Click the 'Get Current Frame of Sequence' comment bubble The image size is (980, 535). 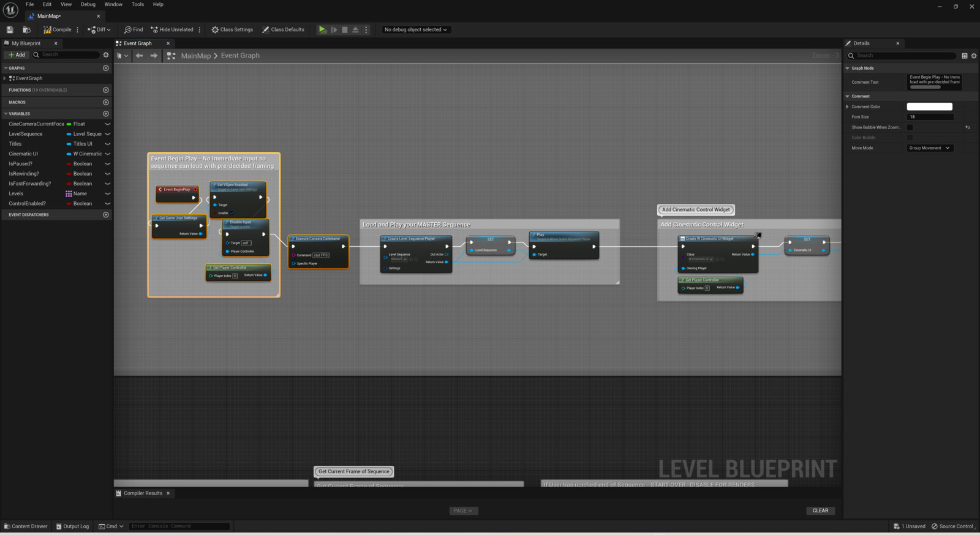pyautogui.click(x=354, y=472)
